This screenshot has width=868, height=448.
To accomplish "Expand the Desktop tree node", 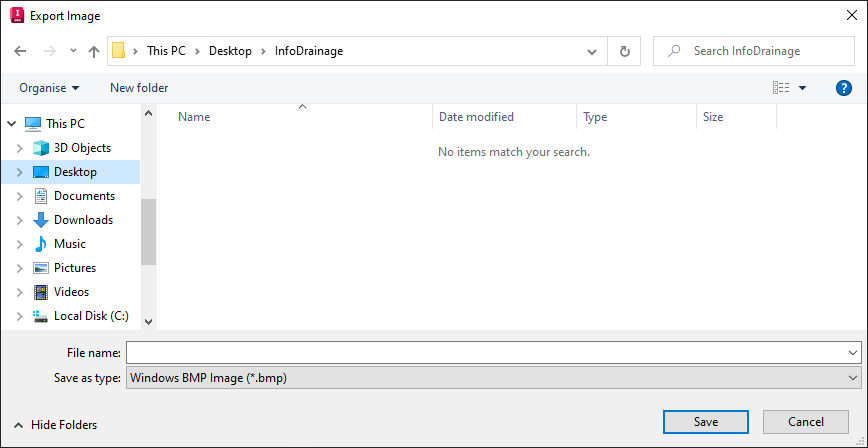I will tap(19, 172).
